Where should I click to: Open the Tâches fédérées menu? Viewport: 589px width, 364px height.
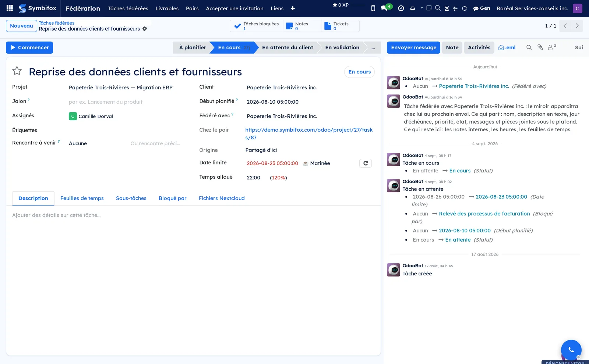[x=128, y=8]
